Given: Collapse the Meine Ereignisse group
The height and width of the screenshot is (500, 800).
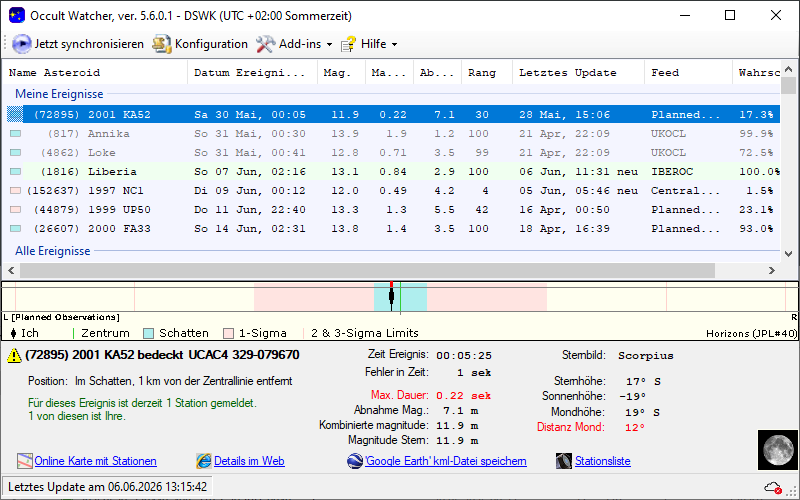Looking at the screenshot, I should [59, 94].
